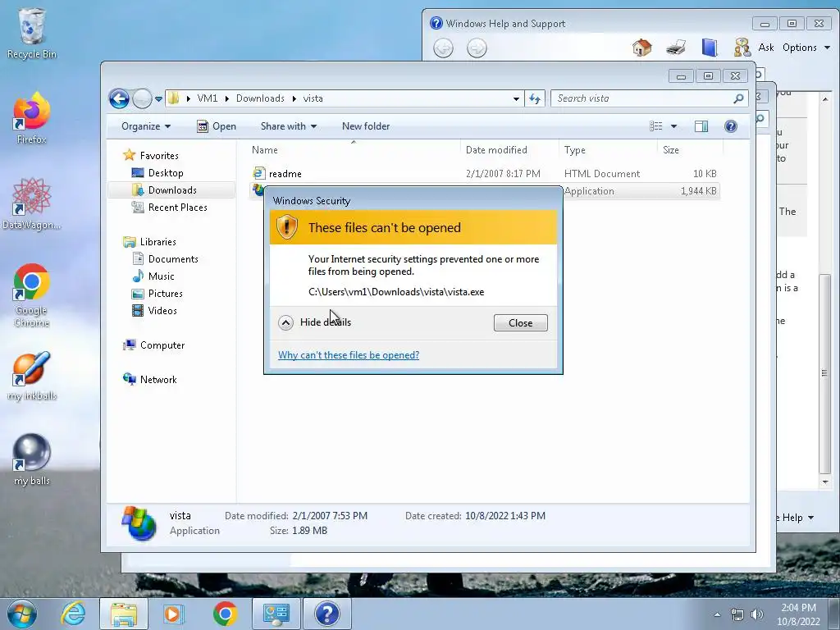
Task: Open view options dropdown arrow
Action: [674, 126]
